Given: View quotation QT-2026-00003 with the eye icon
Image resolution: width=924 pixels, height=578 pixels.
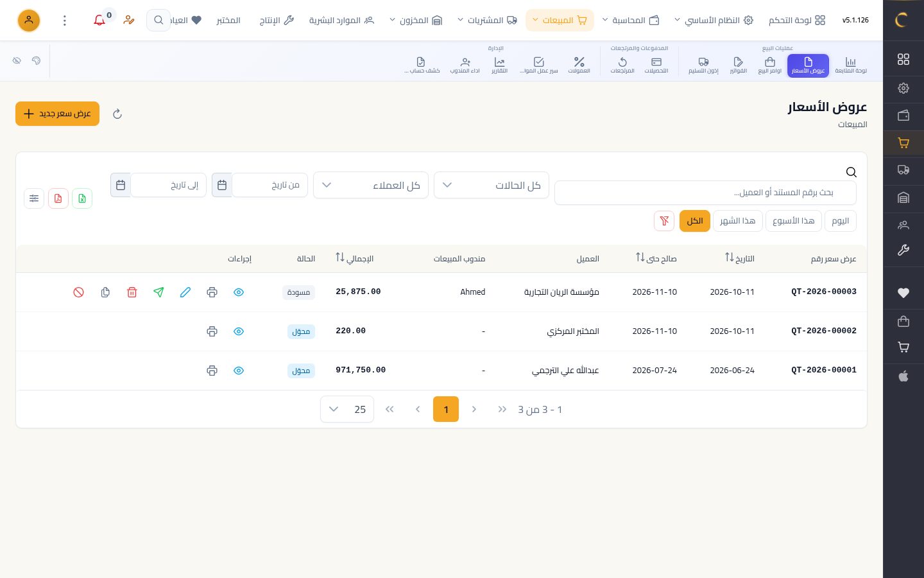Looking at the screenshot, I should coord(239,292).
